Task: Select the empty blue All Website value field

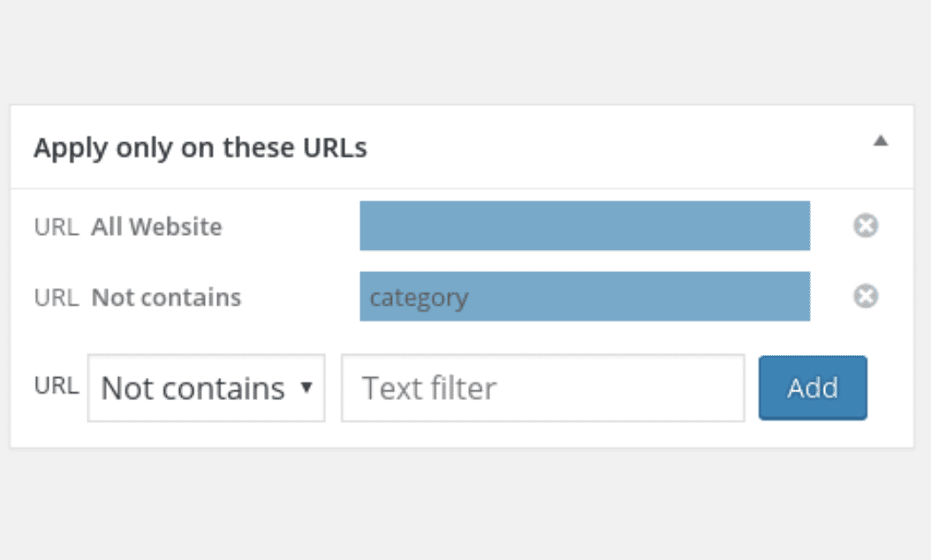Action: pos(585,225)
